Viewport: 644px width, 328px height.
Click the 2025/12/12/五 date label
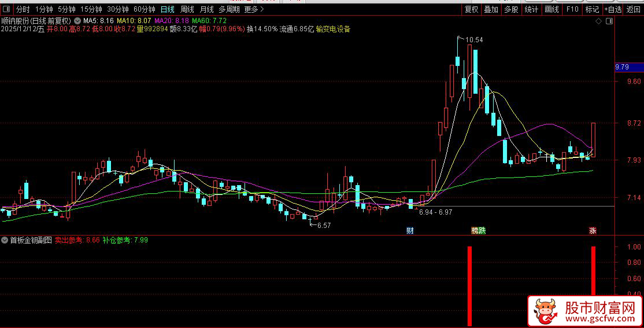pyautogui.click(x=23, y=29)
